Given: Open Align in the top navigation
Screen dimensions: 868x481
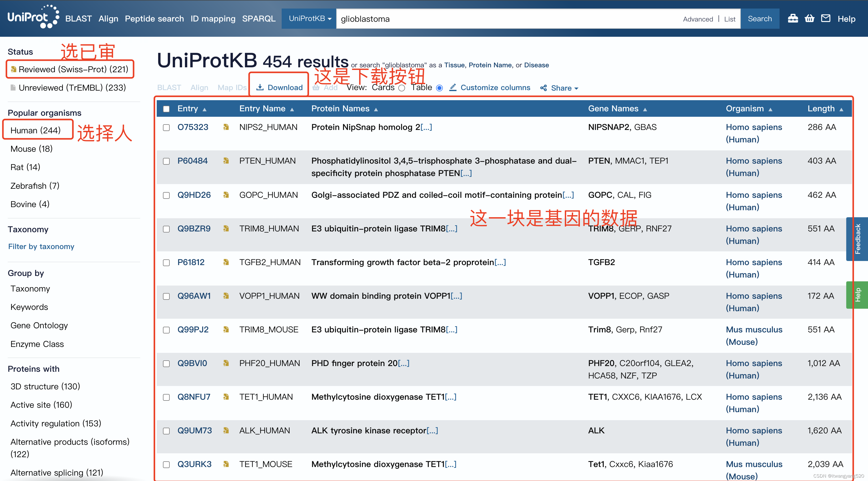Looking at the screenshot, I should [x=108, y=19].
